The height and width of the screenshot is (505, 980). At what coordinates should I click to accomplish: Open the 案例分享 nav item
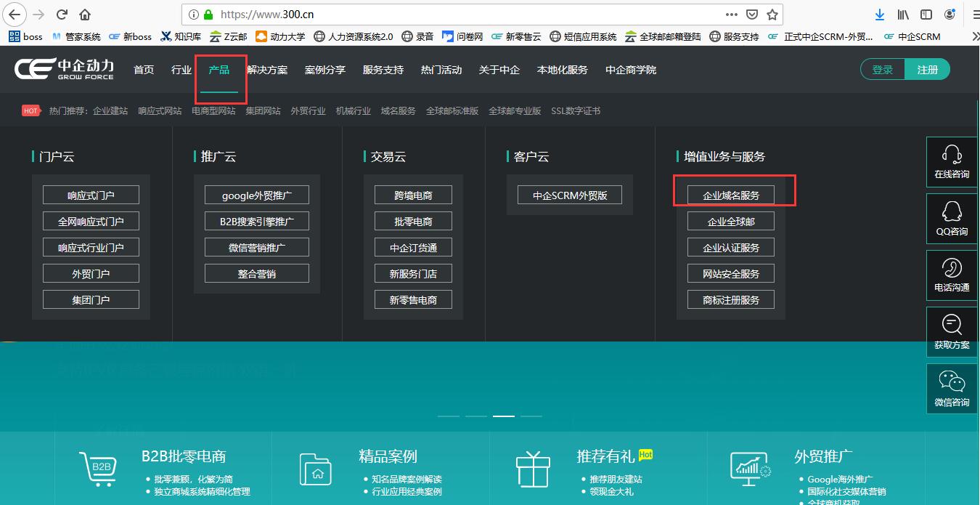click(325, 70)
